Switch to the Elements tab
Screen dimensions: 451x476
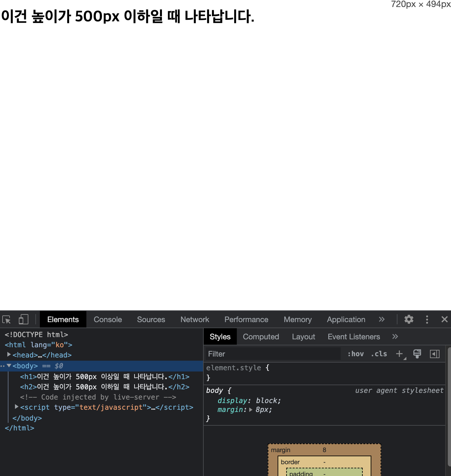click(x=63, y=320)
